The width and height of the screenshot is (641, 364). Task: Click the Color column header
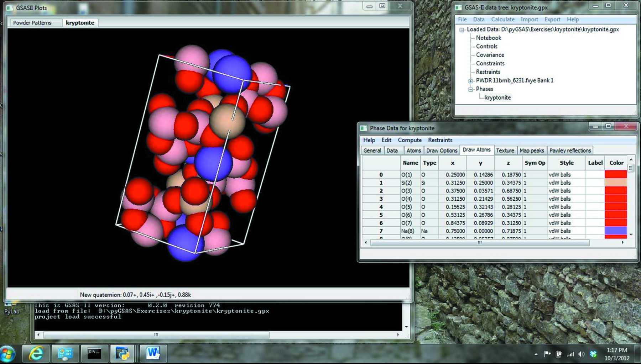click(x=616, y=163)
